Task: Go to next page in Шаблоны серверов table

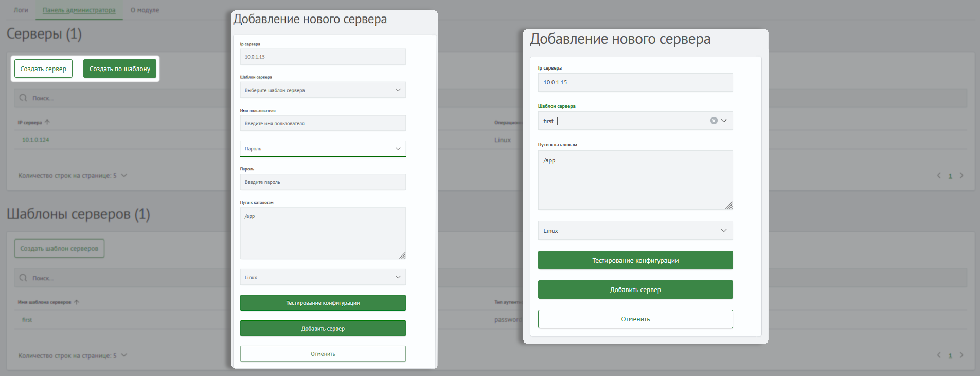Action: [x=961, y=355]
